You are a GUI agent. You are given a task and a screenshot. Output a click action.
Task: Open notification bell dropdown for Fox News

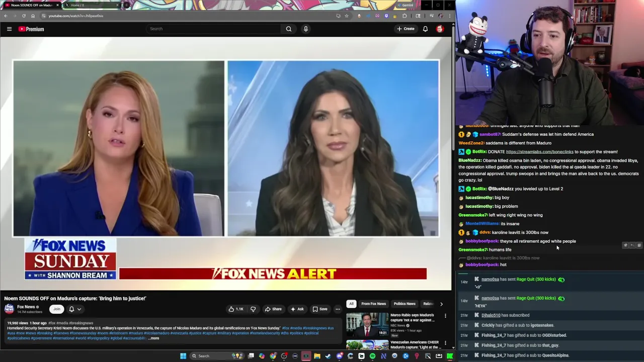point(74,309)
